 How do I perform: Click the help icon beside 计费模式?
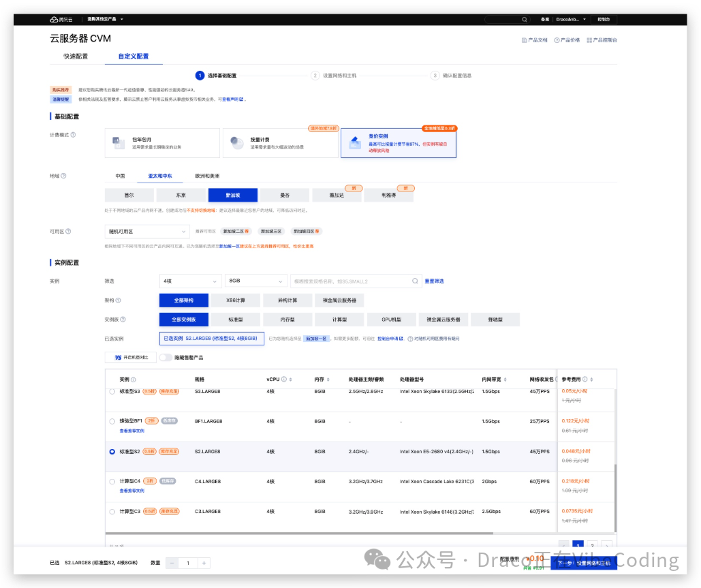(x=73, y=135)
